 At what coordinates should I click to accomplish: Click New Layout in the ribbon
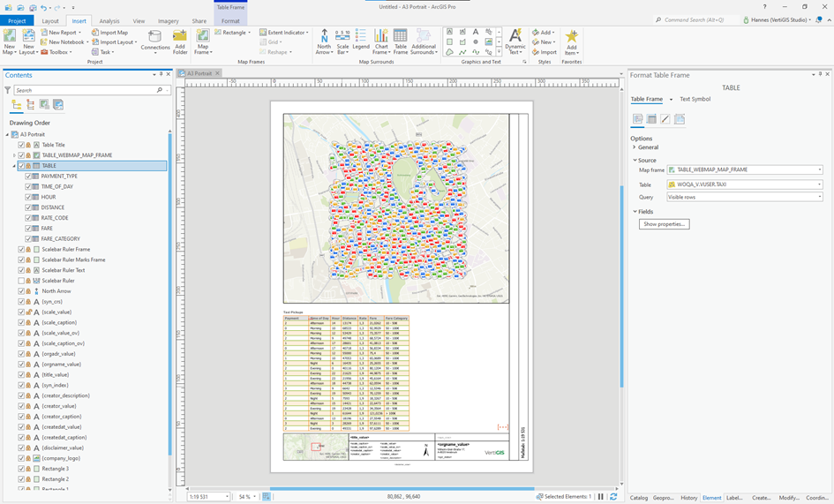[28, 41]
